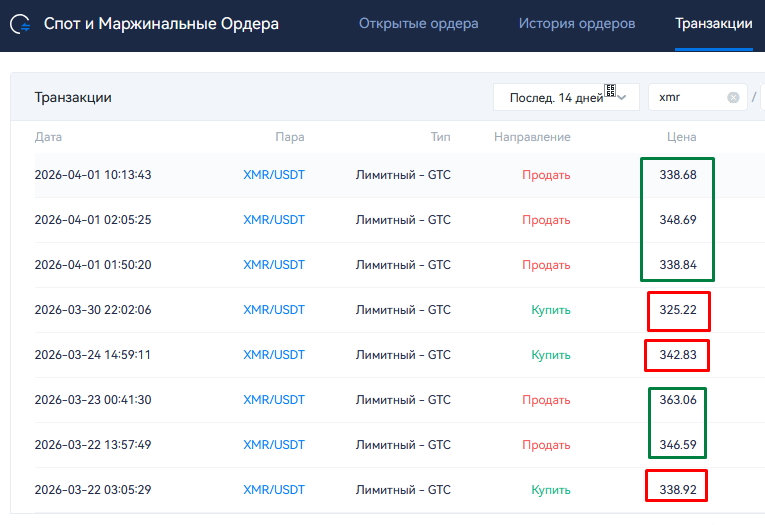Open XMR/USDT link in 22:02:06 row

pos(274,310)
